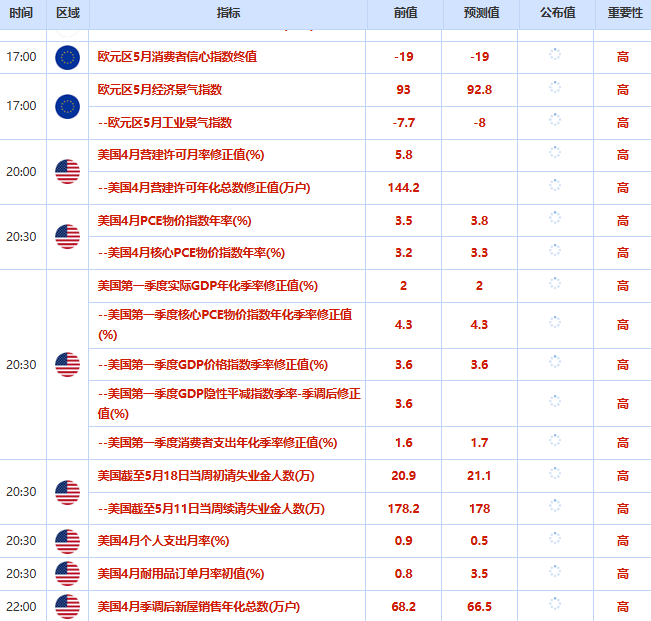Open 美国第一季度GDP隐性平减指数季率 indicator
The height and width of the screenshot is (621, 651).
pos(229,403)
